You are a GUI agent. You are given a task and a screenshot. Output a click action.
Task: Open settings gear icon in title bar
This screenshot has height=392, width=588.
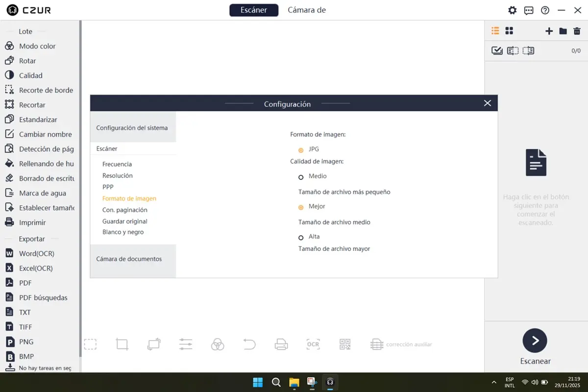[512, 10]
